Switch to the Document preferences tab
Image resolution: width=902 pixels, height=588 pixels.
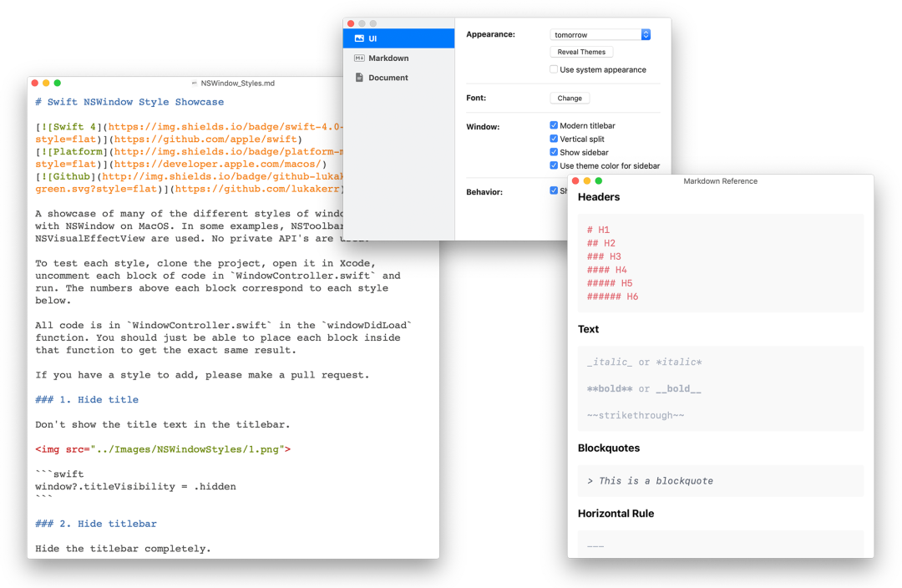[398, 78]
